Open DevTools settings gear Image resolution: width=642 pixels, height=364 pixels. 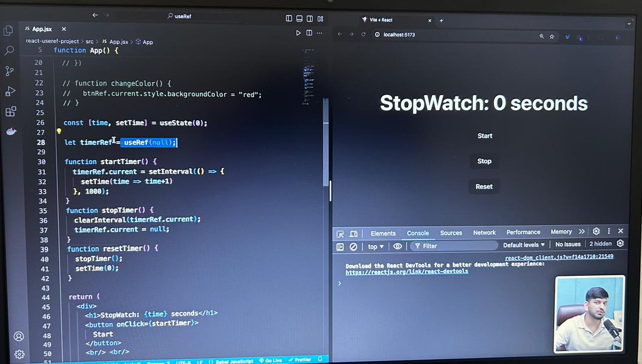tap(596, 231)
